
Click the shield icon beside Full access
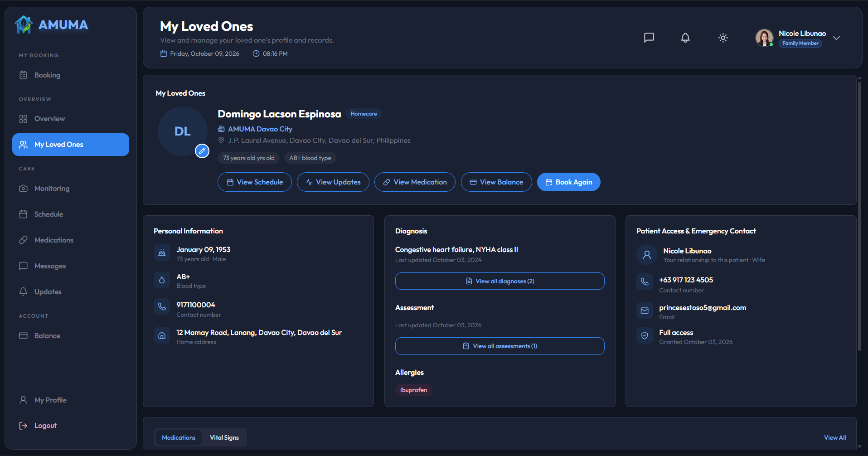click(x=645, y=335)
